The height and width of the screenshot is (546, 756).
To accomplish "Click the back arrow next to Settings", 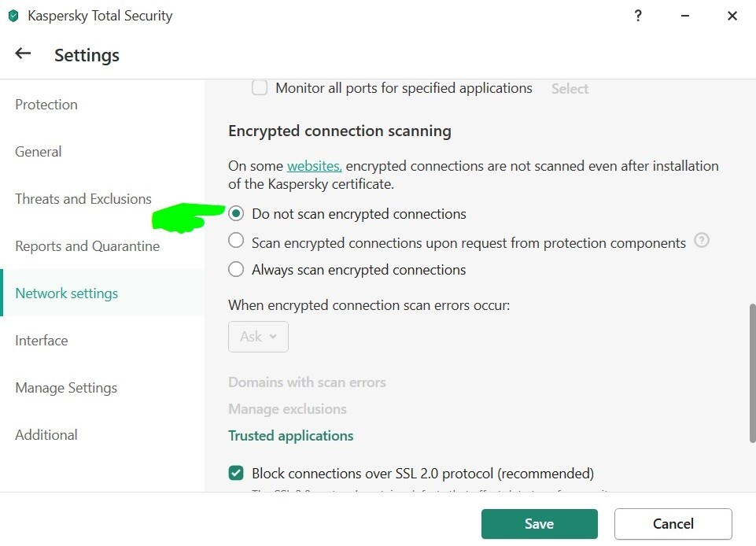I will click(x=23, y=53).
